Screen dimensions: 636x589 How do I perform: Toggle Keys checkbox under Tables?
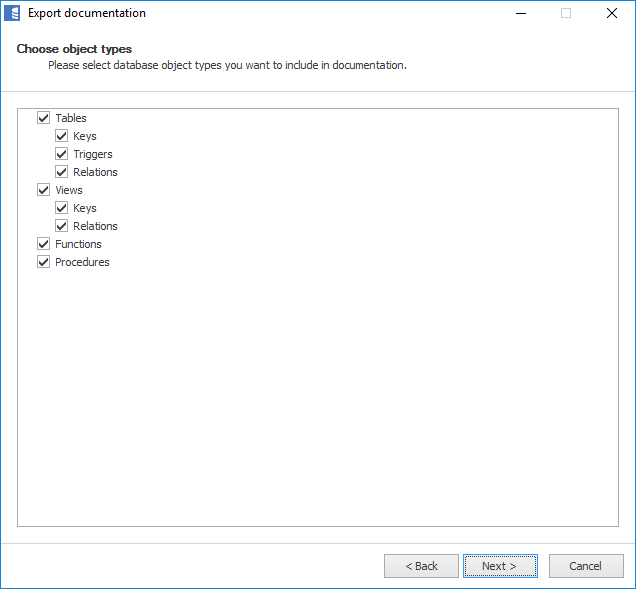(x=62, y=136)
